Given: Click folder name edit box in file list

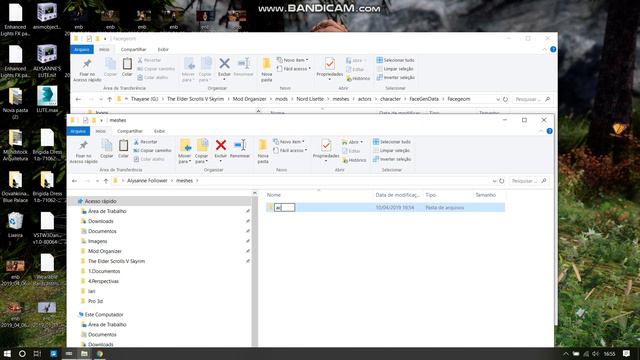Looking at the screenshot, I should click(284, 207).
